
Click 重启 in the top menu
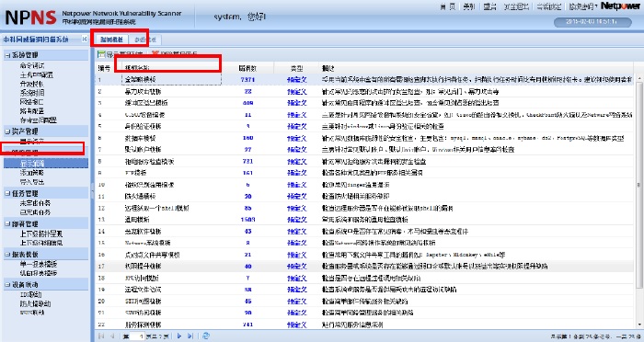coord(489,6)
